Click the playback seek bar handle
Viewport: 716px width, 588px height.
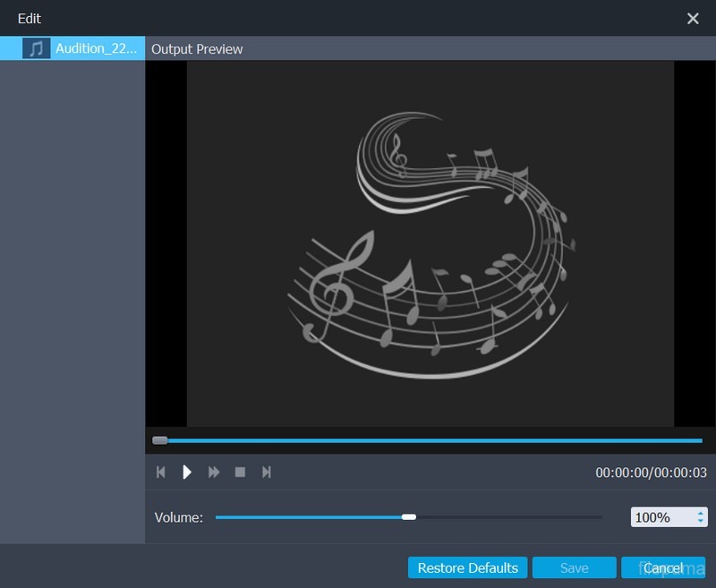159,440
